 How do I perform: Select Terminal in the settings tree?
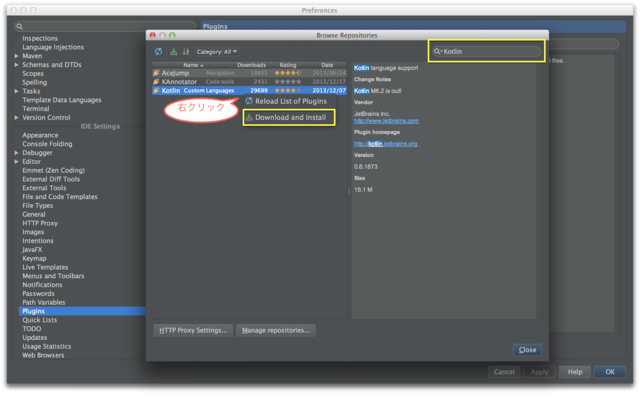click(x=36, y=109)
